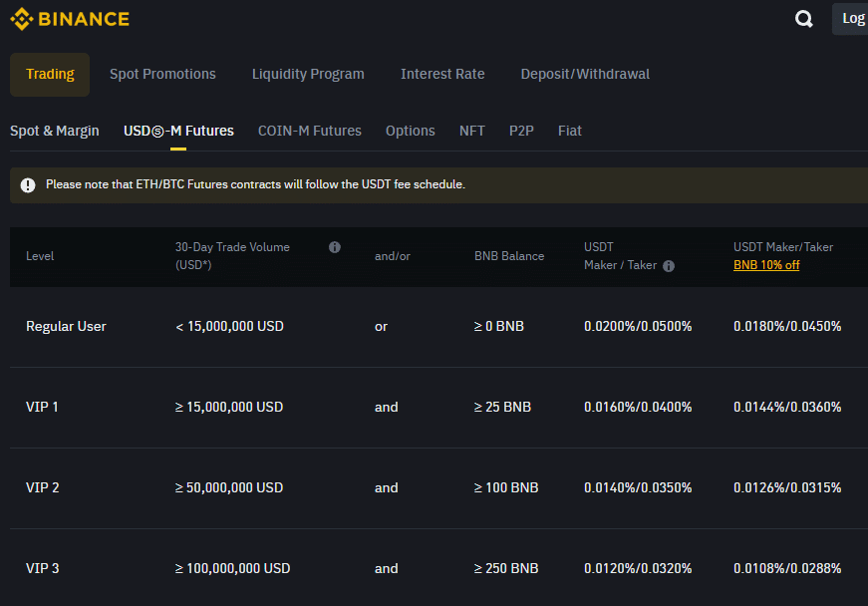The height and width of the screenshot is (606, 868).
Task: Click the 0.0144%/0.0360% discounted fee cell
Action: tap(787, 408)
